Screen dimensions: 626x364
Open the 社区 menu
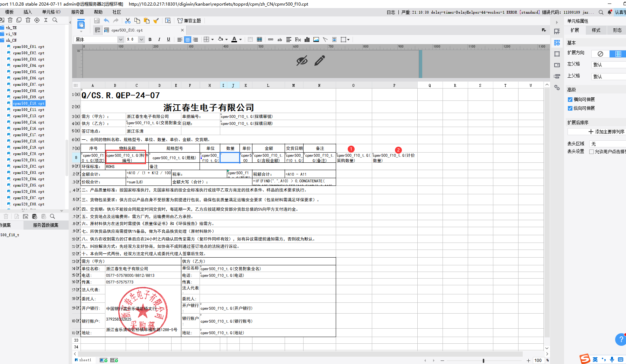pyautogui.click(x=117, y=12)
